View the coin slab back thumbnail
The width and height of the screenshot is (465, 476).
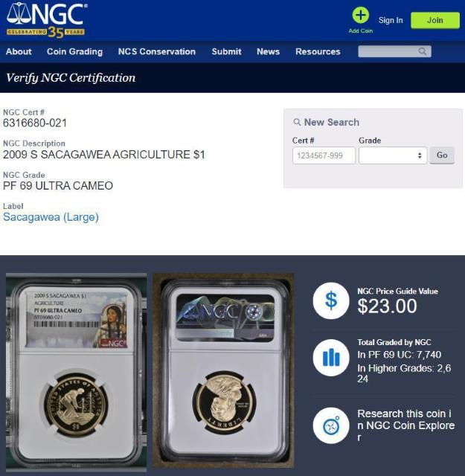(x=223, y=370)
